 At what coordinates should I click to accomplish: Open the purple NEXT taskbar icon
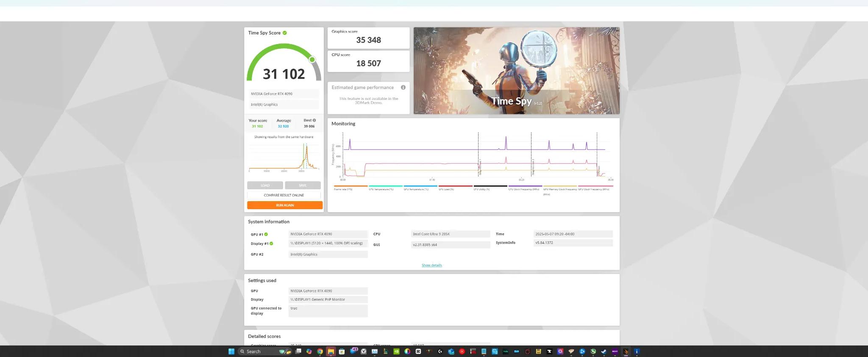click(x=615, y=351)
